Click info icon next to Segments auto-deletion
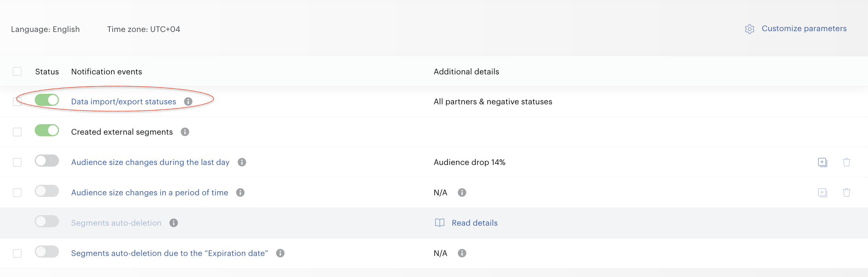 click(174, 223)
